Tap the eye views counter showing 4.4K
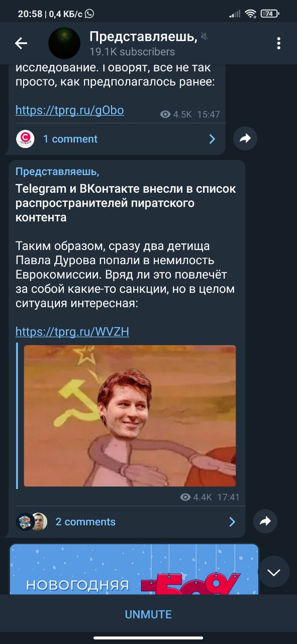The height and width of the screenshot is (644, 297). 195,497
